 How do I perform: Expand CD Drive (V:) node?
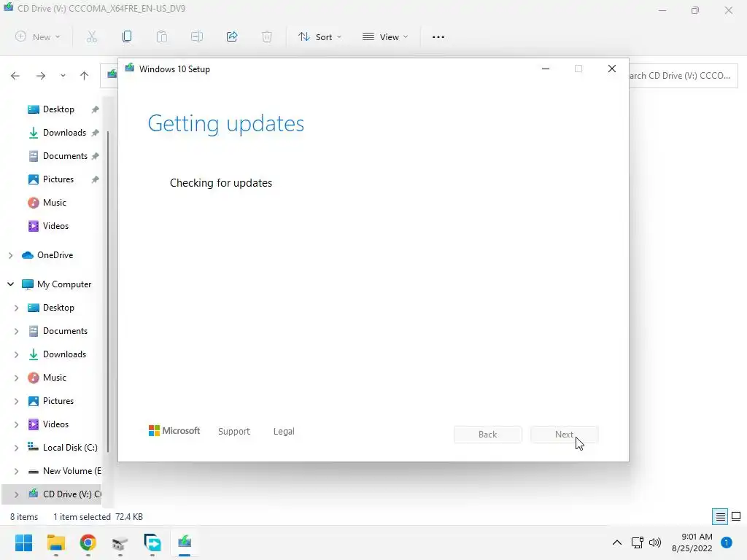tap(16, 494)
